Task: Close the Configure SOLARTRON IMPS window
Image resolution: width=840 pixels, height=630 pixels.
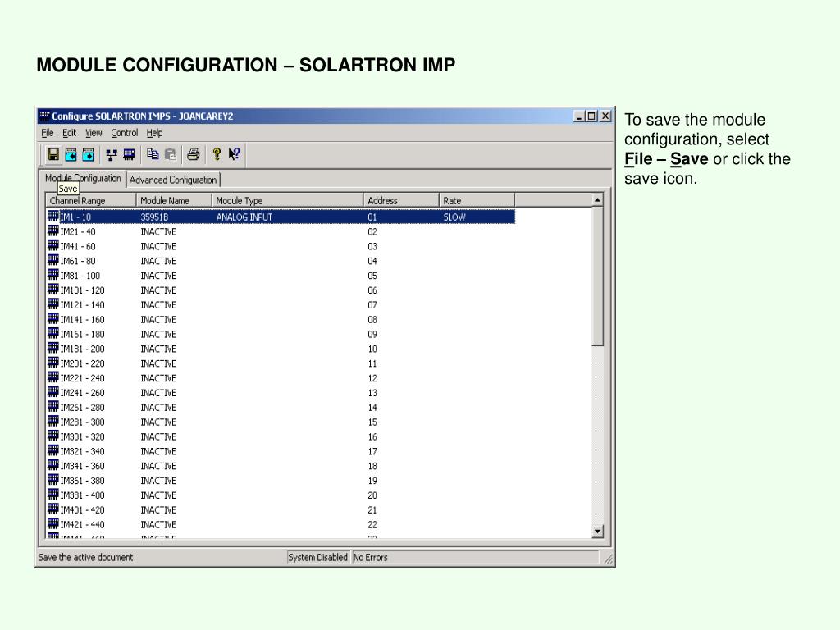Action: [x=605, y=116]
